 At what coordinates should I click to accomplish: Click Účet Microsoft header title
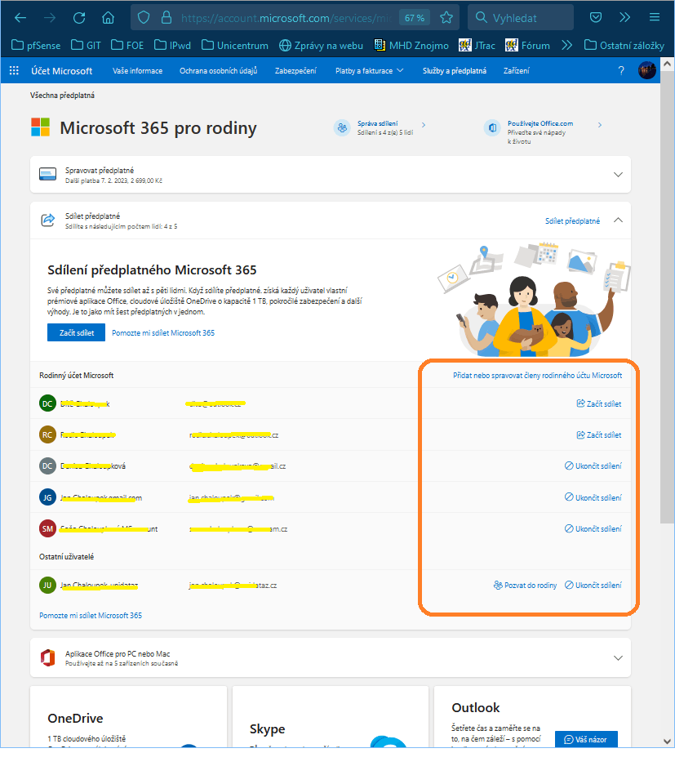click(62, 71)
